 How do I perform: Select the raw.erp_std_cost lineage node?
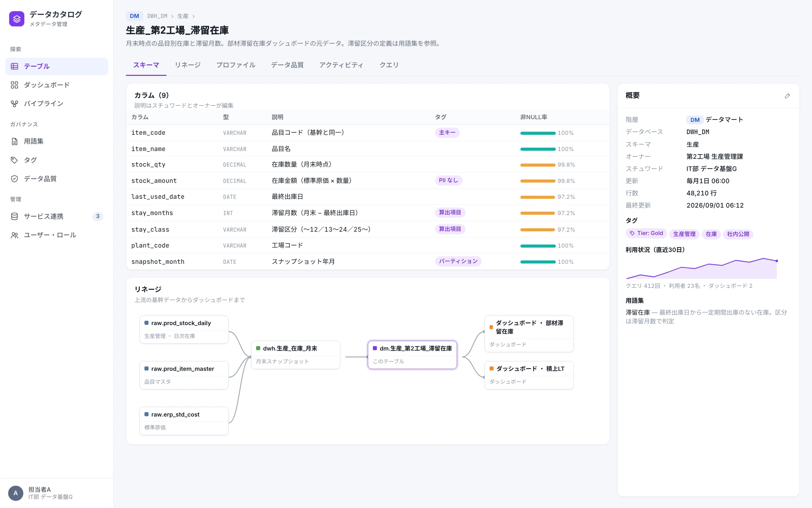click(184, 421)
